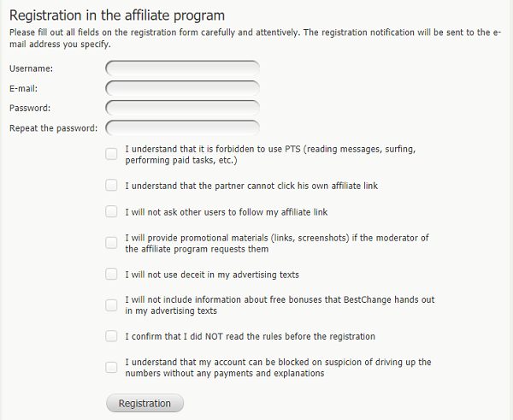The height and width of the screenshot is (420, 513).
Task: Toggle the did NOT read rules checkbox
Action: 111,336
